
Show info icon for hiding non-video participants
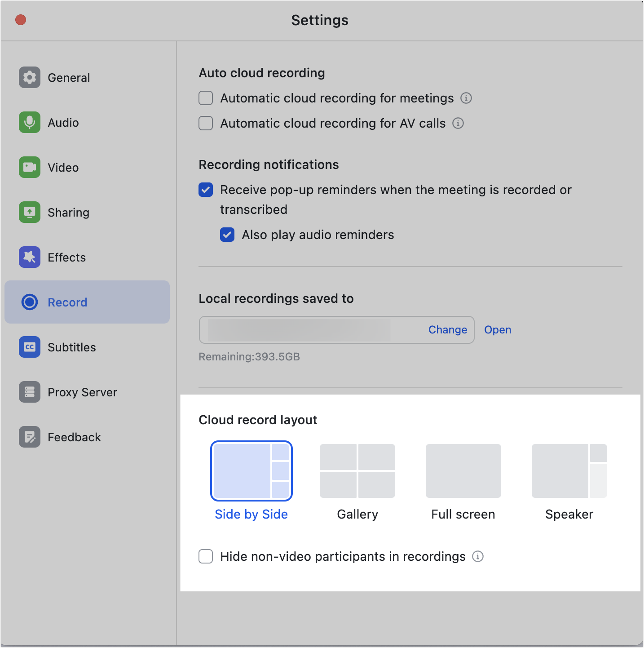[x=478, y=556]
